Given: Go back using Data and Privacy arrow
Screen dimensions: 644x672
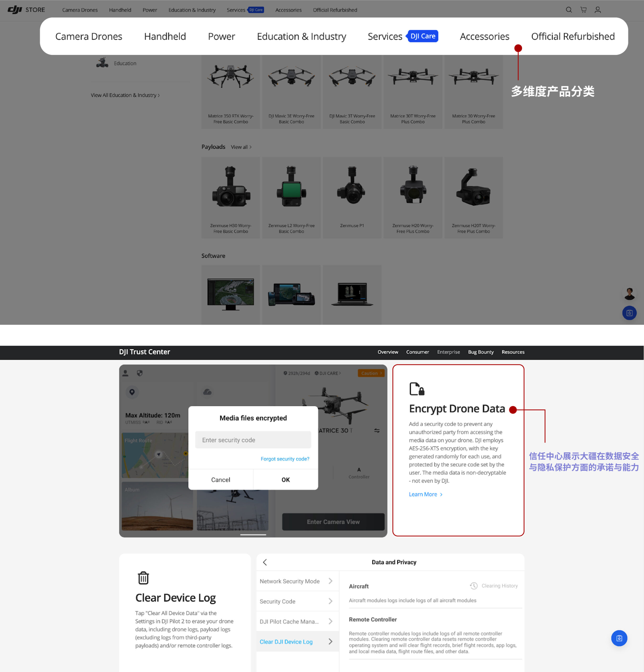Looking at the screenshot, I should click(264, 562).
